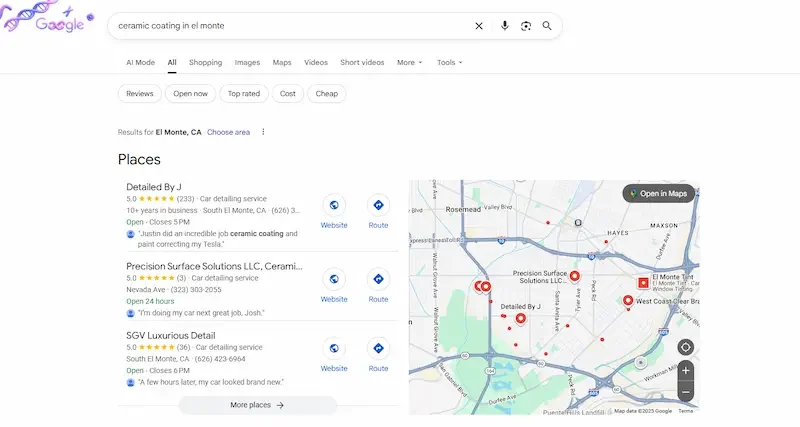800x427 pixels.
Task: Open the SGV Luxurious Detail listing
Action: 170,336
